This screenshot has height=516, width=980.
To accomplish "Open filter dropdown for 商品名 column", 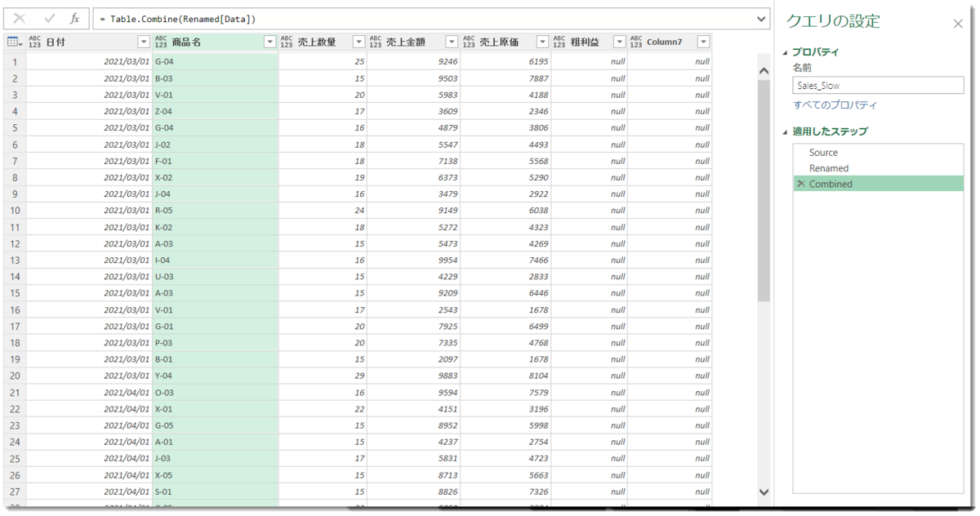I will [270, 42].
